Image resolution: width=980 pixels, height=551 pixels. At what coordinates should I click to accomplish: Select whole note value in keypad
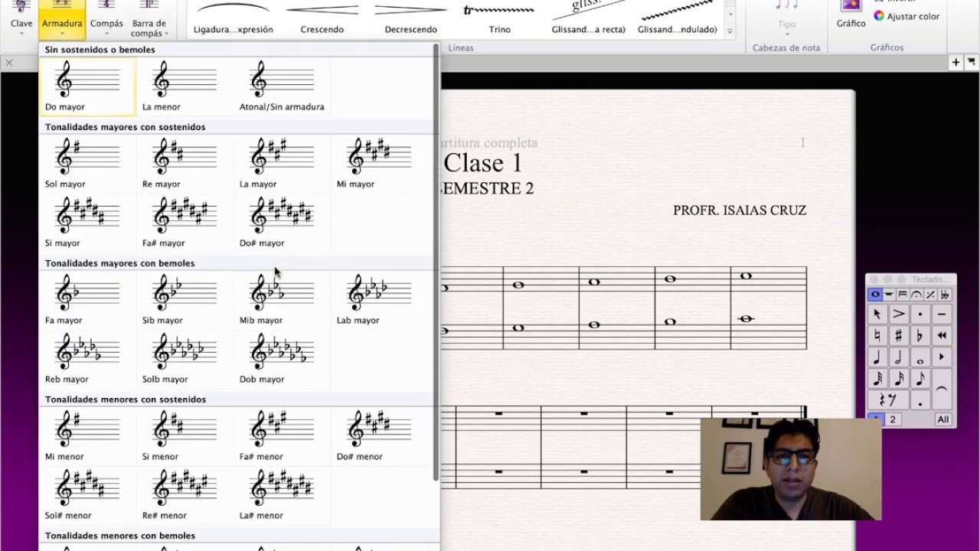tap(920, 357)
